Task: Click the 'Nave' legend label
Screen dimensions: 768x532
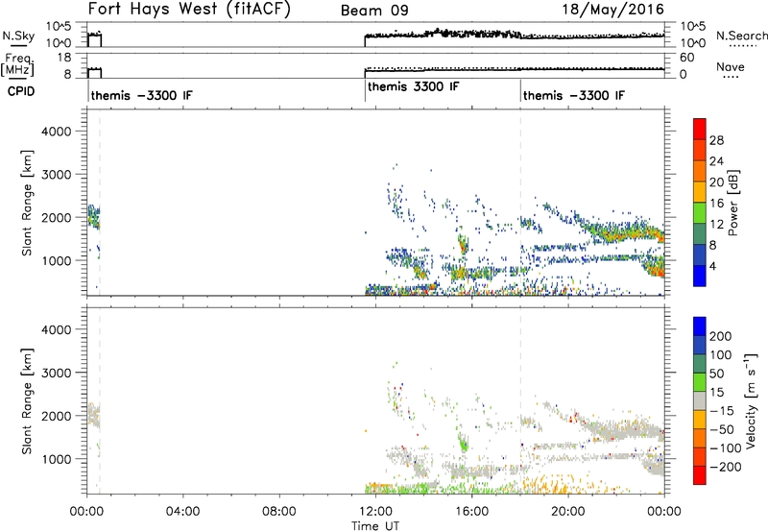Action: [x=731, y=66]
